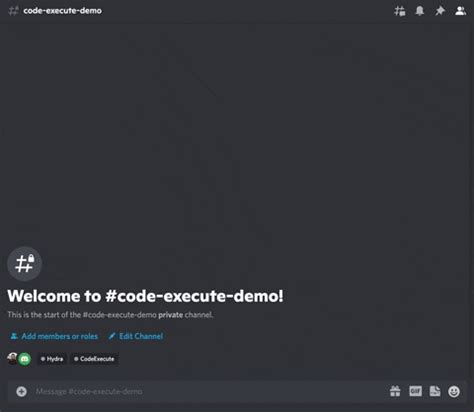Click the Welcome to #code-execute-demo heading
Image resolution: width=474 pixels, height=412 pixels.
(x=145, y=296)
